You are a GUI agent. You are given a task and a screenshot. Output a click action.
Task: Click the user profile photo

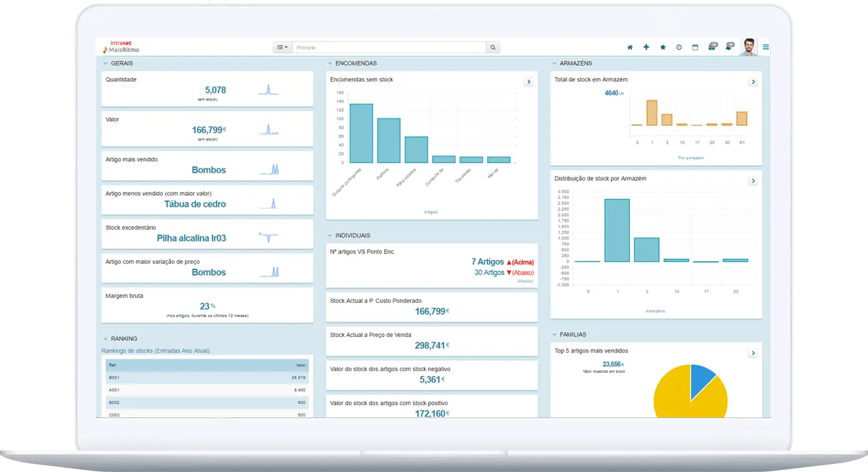749,47
